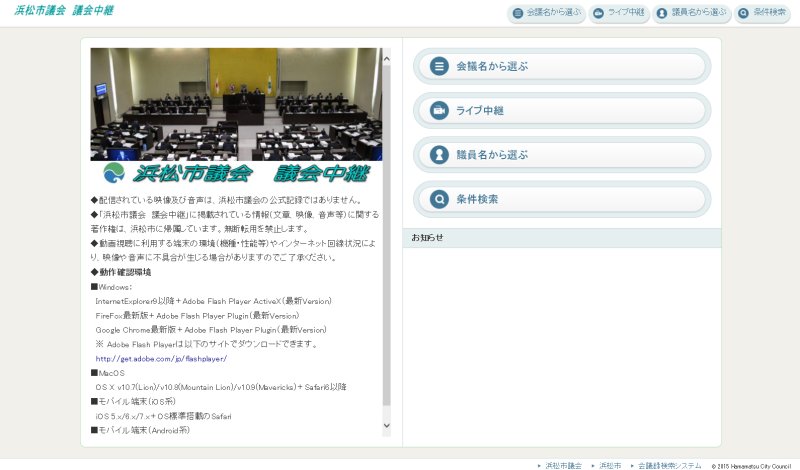Select 条件検索 in top navigation

(x=762, y=13)
